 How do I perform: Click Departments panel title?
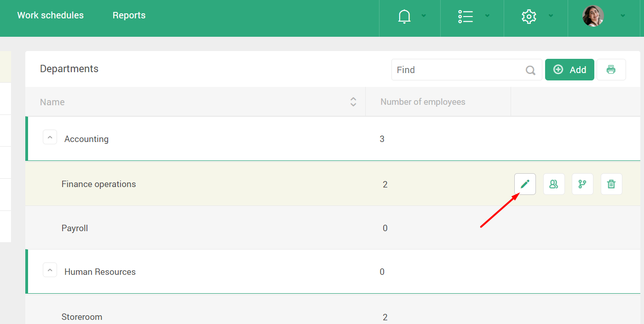[x=69, y=69]
